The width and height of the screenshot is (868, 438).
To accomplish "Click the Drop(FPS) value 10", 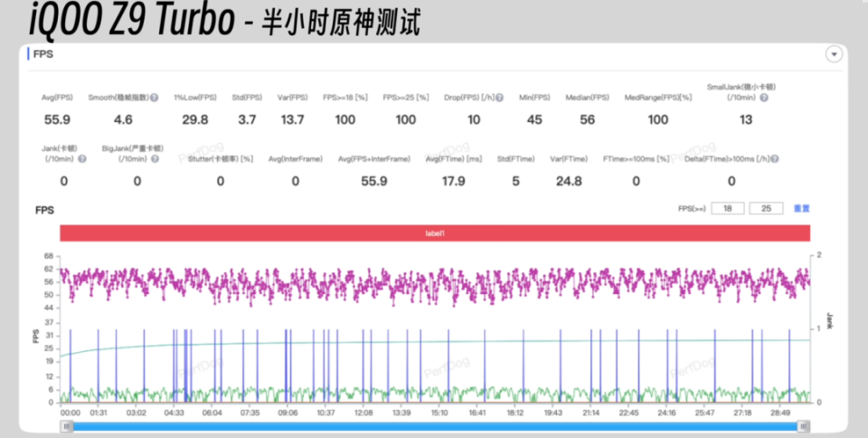I will 474,119.
